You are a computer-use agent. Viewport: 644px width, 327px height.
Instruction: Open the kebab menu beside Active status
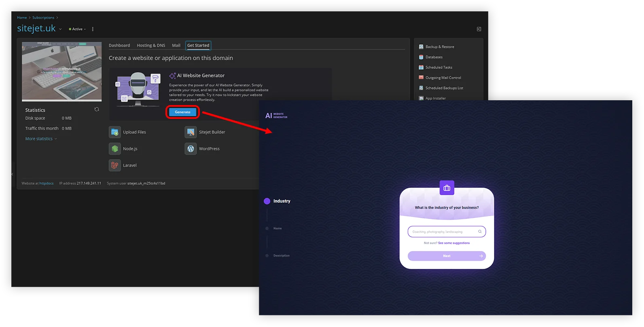93,29
